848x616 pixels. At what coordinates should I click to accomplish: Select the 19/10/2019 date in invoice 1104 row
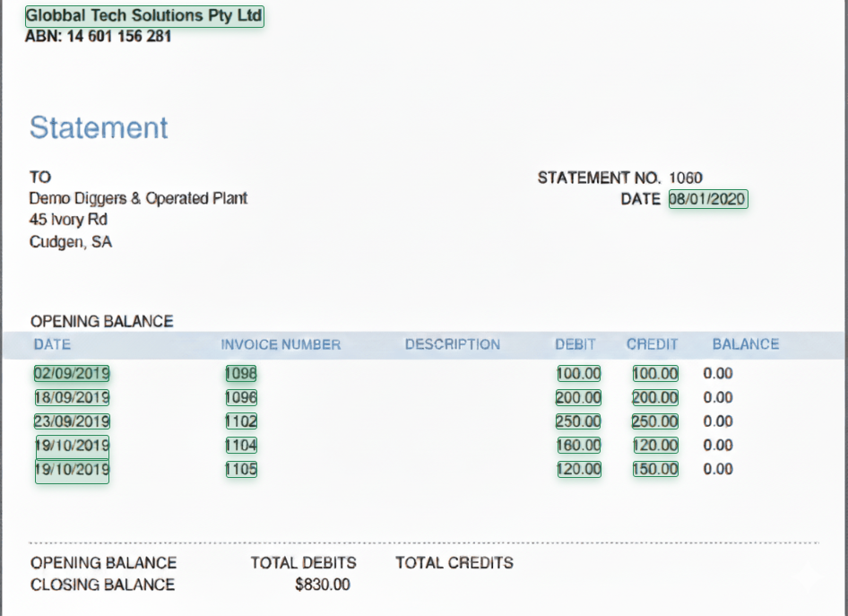click(72, 445)
